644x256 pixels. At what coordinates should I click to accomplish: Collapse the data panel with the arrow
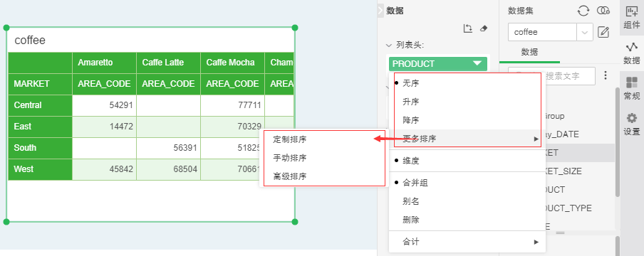tap(380, 11)
